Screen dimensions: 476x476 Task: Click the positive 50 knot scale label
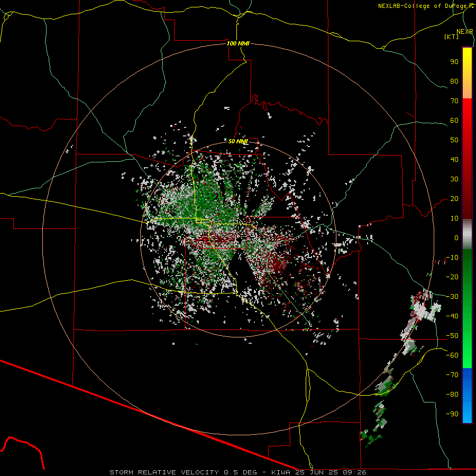click(x=454, y=140)
